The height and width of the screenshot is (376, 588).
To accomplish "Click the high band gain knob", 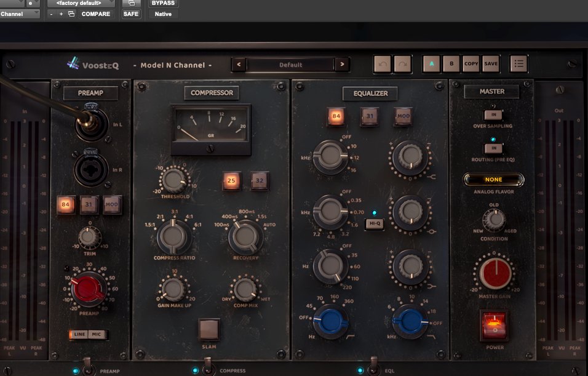I will (x=410, y=157).
